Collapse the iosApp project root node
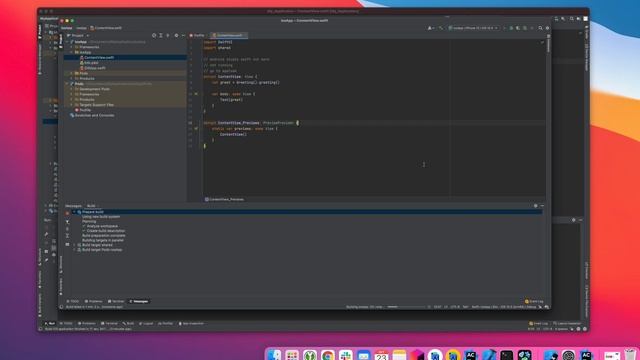The width and height of the screenshot is (640, 360). [x=67, y=42]
